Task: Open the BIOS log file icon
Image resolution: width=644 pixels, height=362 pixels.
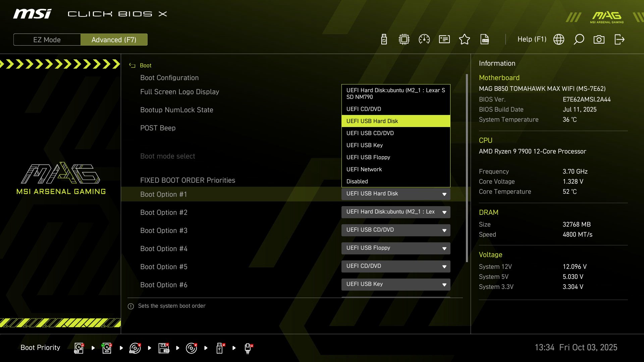Action: click(485, 39)
